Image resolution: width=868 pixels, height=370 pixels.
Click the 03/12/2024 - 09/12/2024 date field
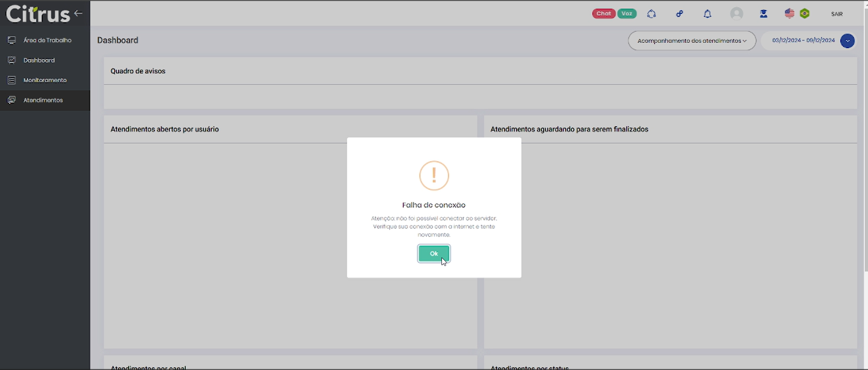tap(803, 40)
